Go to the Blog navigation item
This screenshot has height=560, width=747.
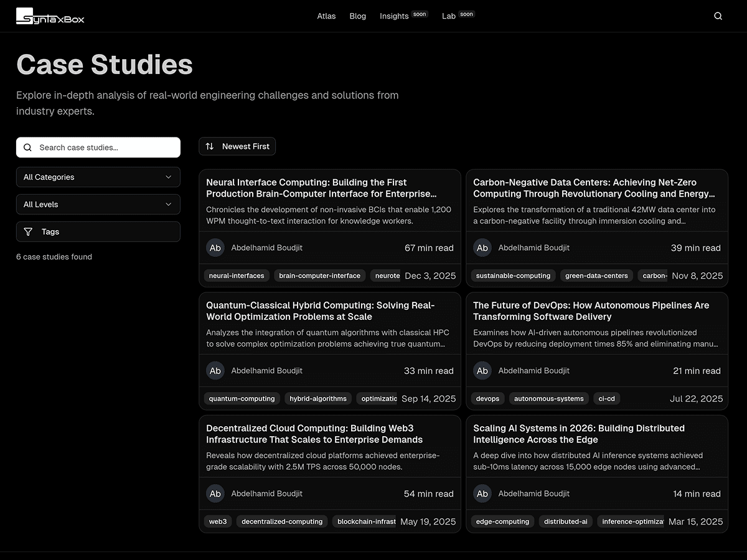click(x=358, y=16)
